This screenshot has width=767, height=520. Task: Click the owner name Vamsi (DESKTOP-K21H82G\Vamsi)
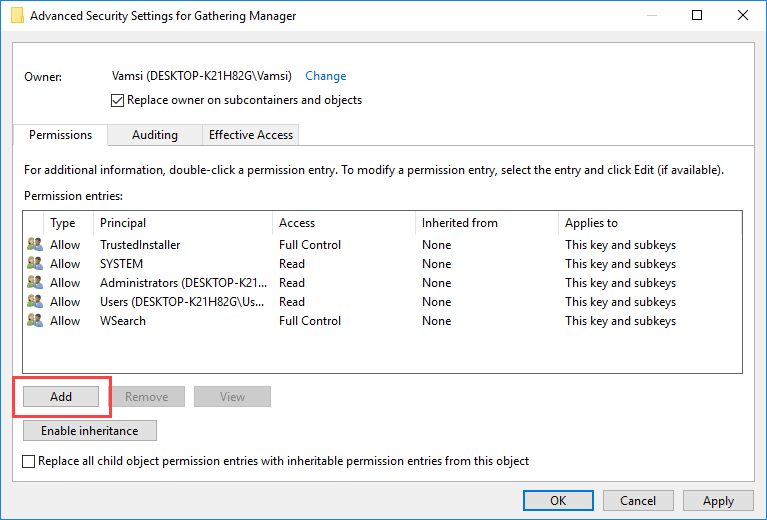click(202, 76)
